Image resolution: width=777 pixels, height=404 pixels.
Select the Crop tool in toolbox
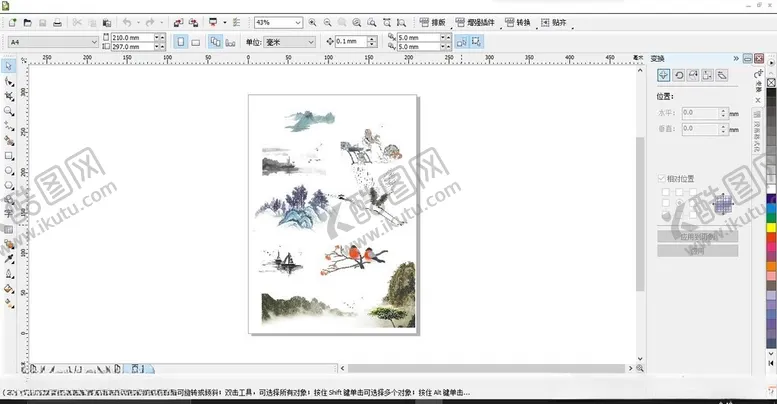(x=9, y=96)
